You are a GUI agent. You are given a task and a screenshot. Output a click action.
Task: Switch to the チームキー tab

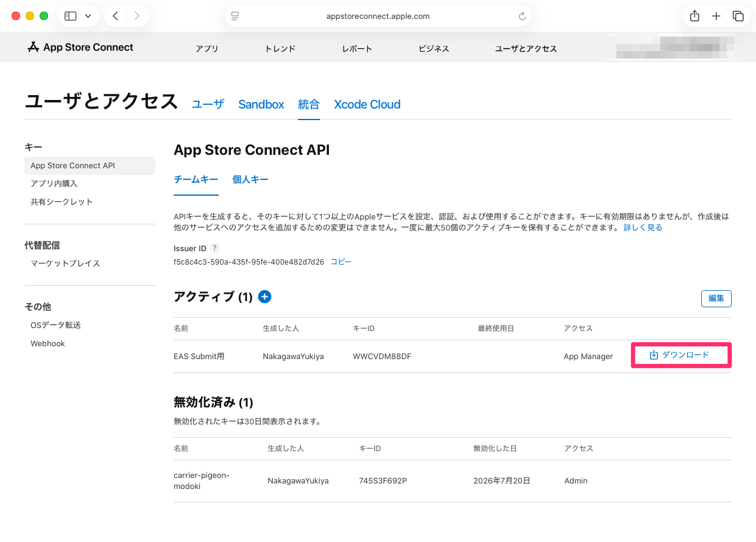point(196,179)
